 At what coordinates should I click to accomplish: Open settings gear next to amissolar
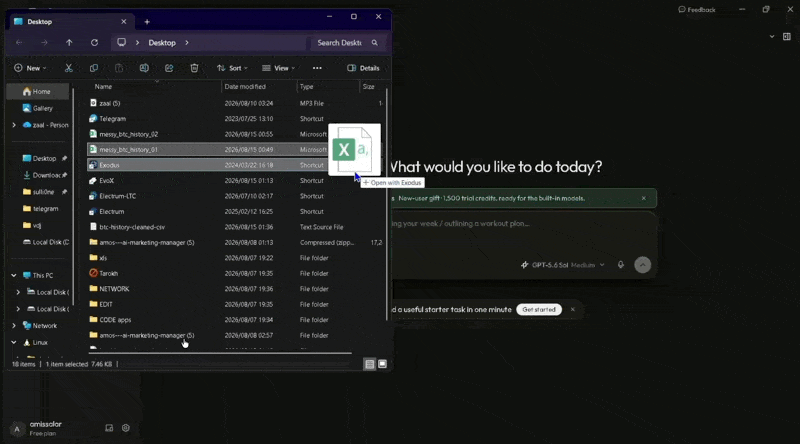126,428
